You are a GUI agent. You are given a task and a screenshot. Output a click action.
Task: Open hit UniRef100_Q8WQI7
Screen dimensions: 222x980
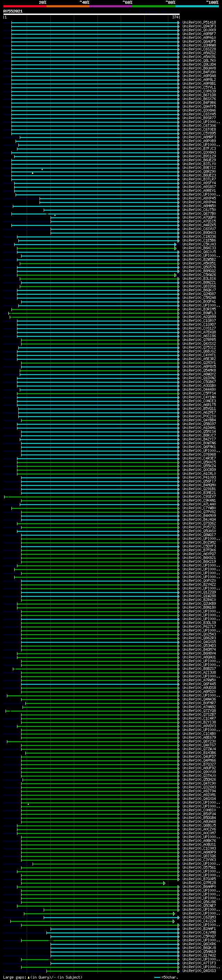click(x=199, y=535)
